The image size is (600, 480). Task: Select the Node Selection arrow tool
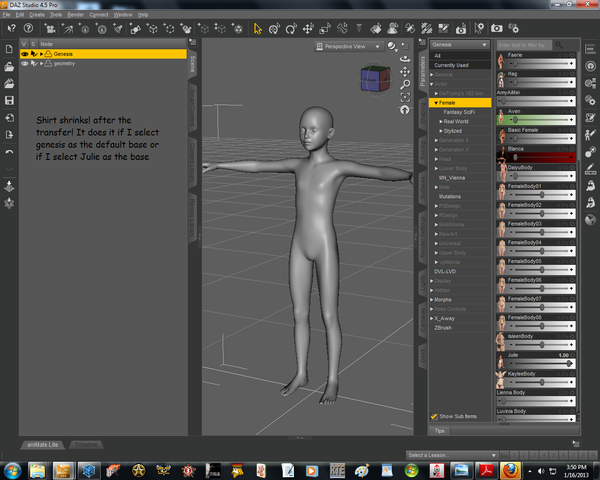point(258,29)
